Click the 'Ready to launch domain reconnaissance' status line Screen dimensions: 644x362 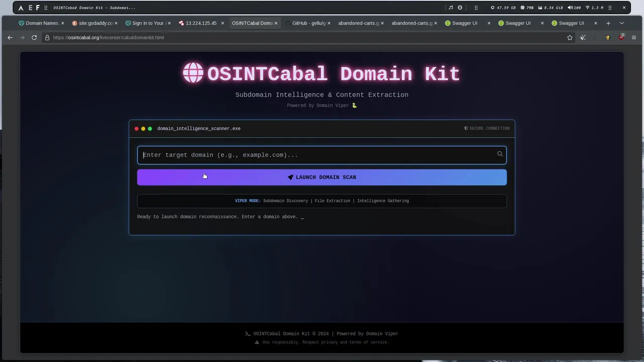[217, 217]
